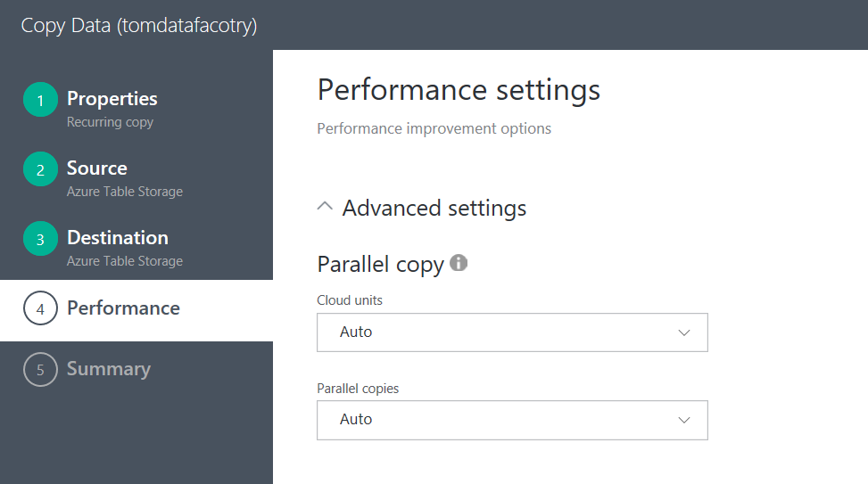Click the Advanced settings heading
Image resolution: width=868 pixels, height=484 pixels.
click(434, 208)
